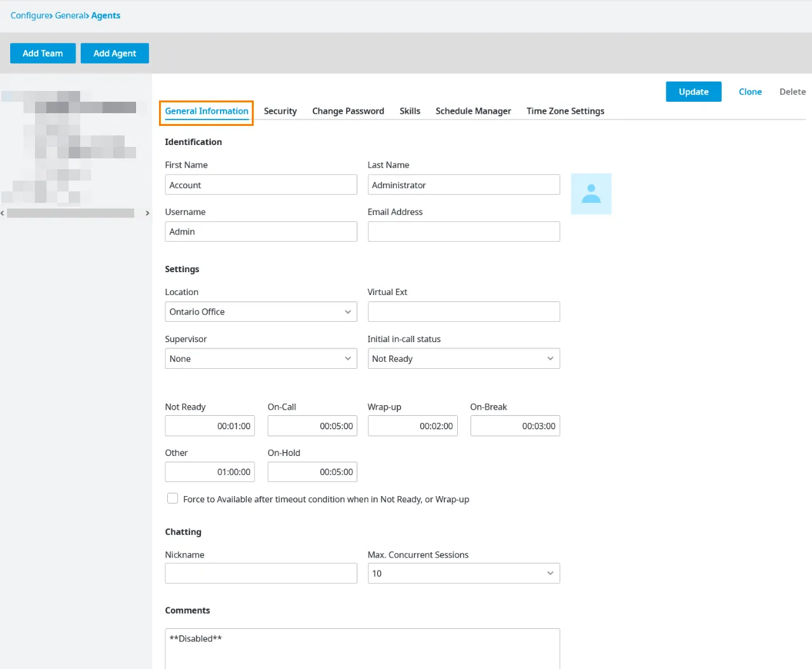Focus the Last Name field
Viewport: 812px width, 669px height.
tap(464, 185)
